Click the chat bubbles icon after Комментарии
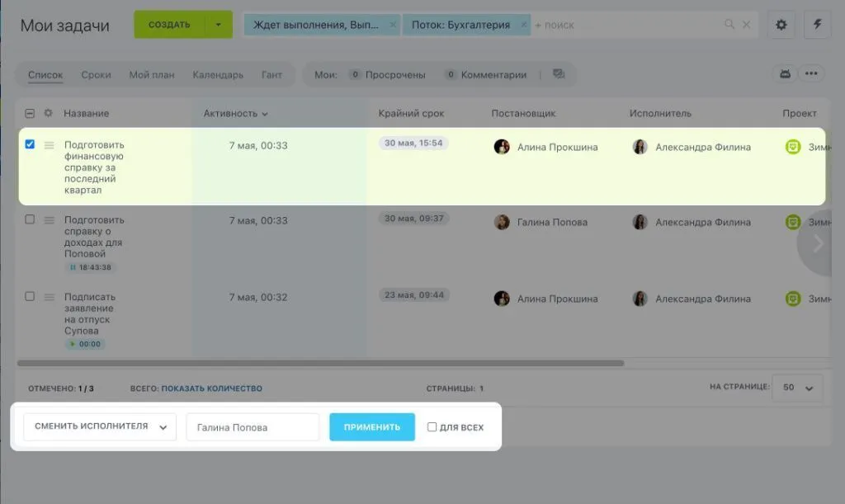 coord(559,74)
